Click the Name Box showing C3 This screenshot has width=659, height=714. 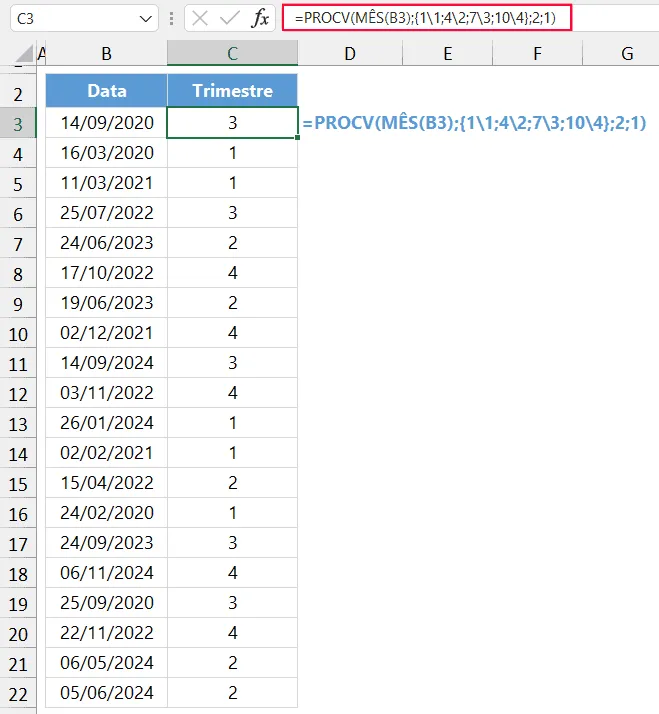[x=84, y=19]
